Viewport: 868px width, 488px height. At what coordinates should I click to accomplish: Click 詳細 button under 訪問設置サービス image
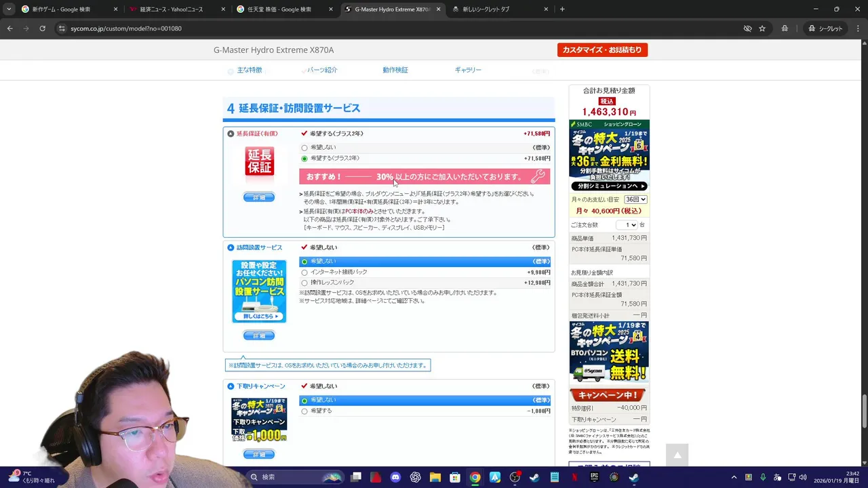(x=259, y=335)
